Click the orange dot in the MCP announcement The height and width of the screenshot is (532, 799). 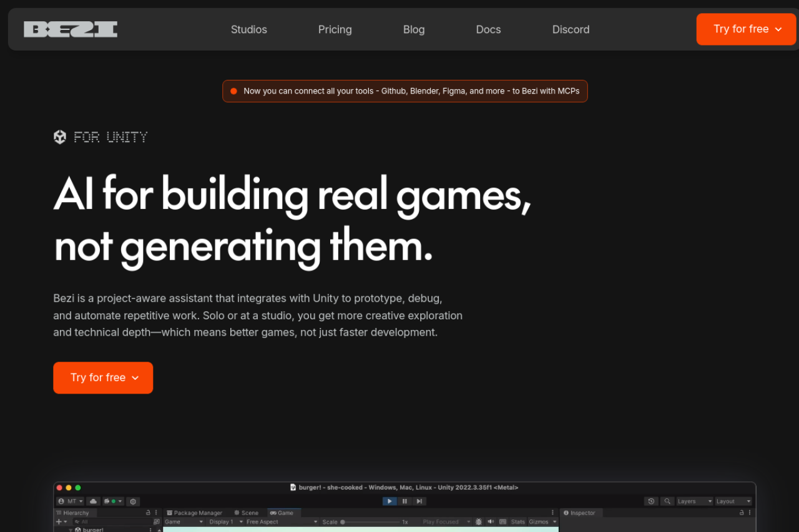coord(233,91)
